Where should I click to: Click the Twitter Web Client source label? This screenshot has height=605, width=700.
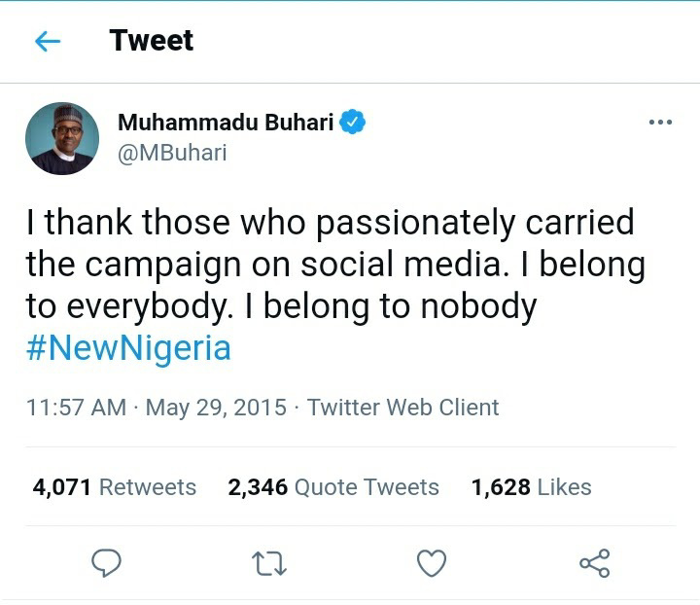pyautogui.click(x=403, y=408)
